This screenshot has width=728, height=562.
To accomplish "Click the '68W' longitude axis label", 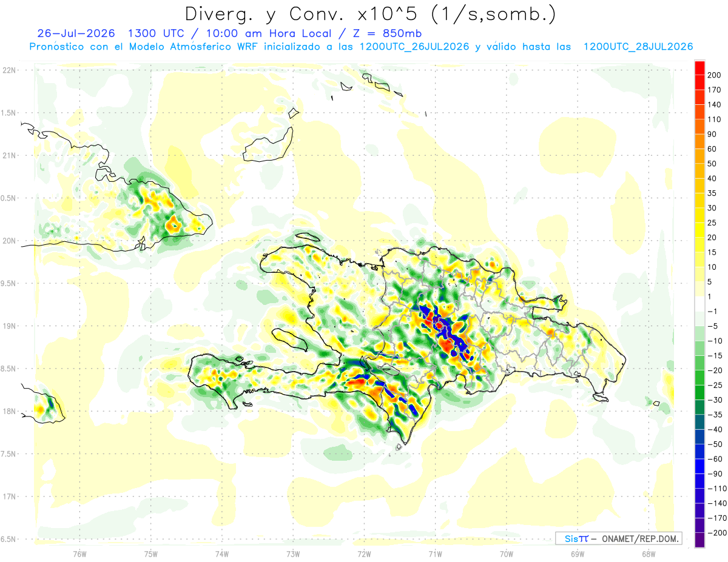I will pos(648,554).
